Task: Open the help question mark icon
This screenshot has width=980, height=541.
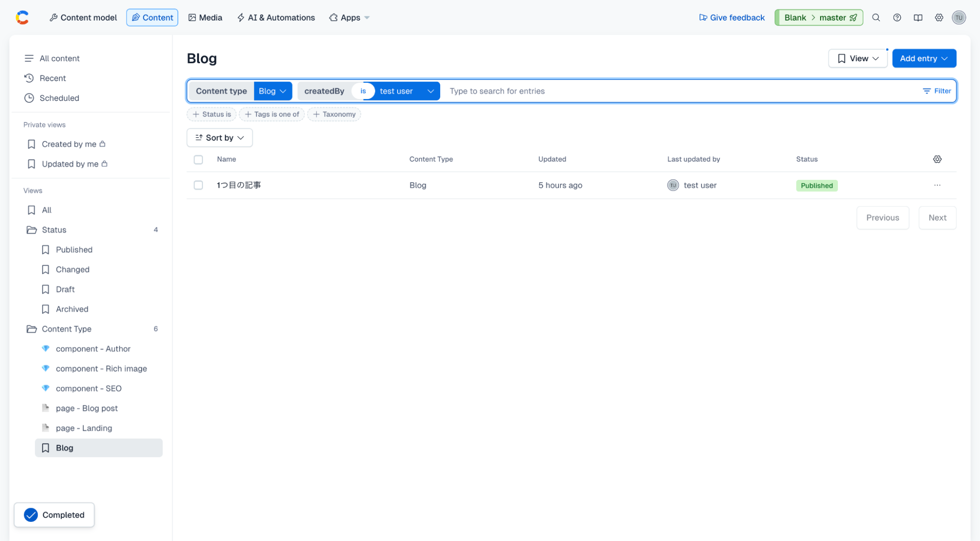Action: [x=897, y=18]
